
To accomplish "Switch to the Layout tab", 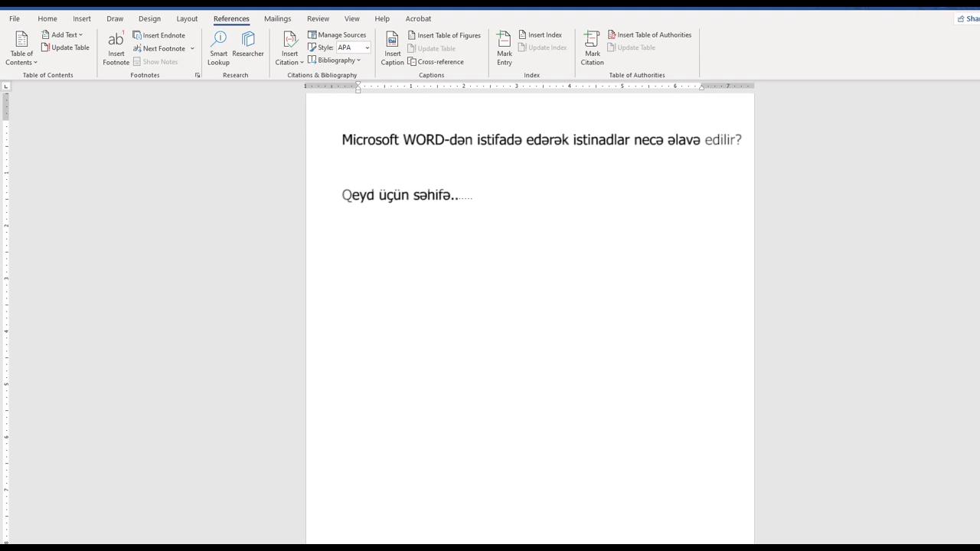I will [x=187, y=18].
